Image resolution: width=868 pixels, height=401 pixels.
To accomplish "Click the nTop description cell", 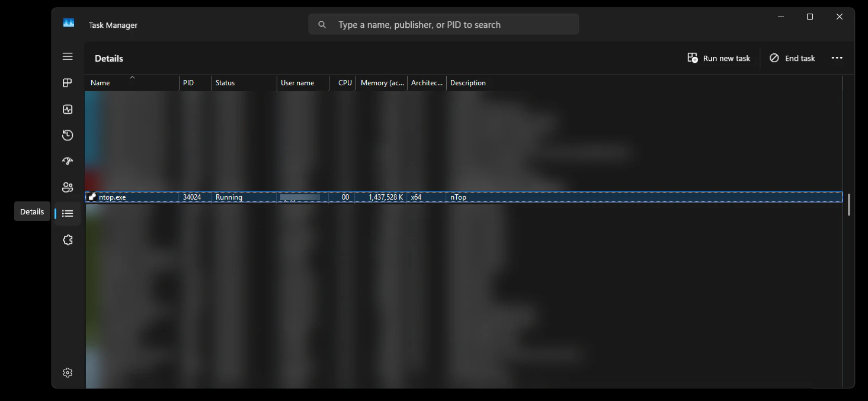I will [458, 197].
